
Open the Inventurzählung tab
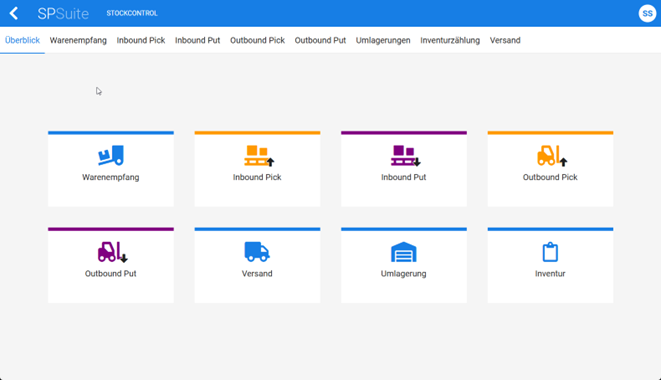[x=450, y=40]
